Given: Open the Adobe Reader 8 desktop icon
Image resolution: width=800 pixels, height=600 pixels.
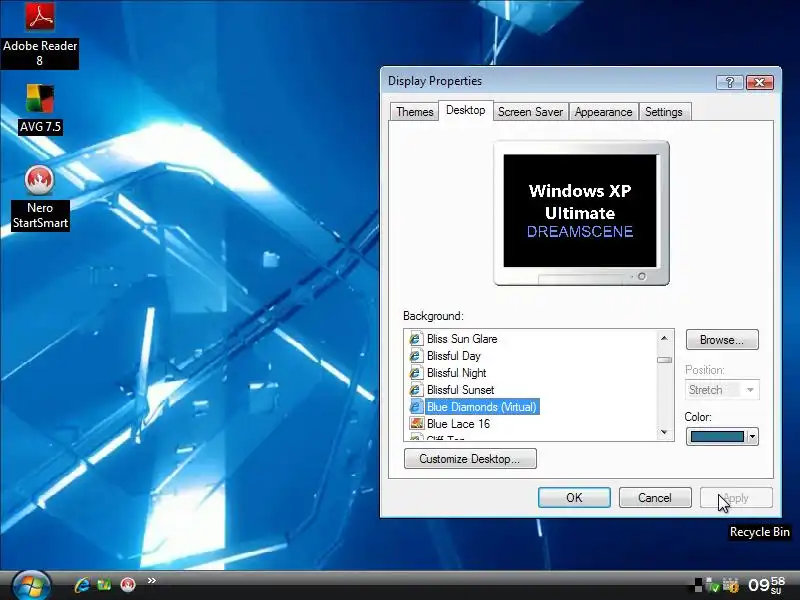Looking at the screenshot, I should pos(40,35).
